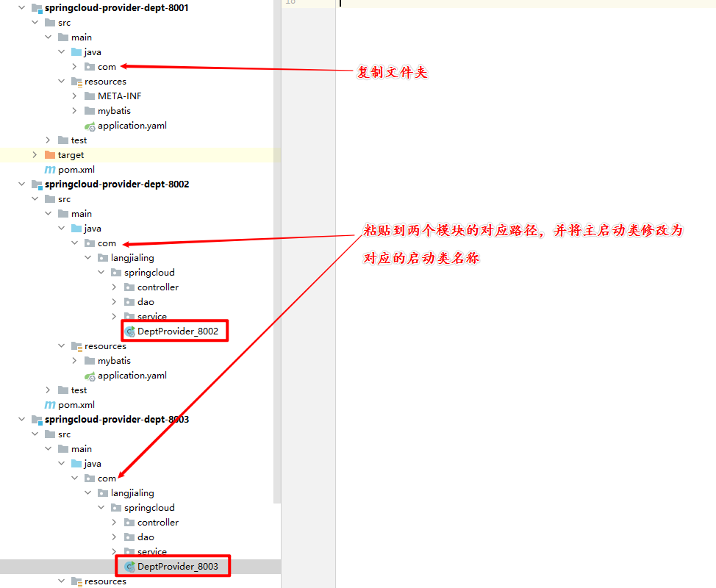Expand the controller package in dept-8003
This screenshot has width=716, height=588.
pyautogui.click(x=114, y=523)
